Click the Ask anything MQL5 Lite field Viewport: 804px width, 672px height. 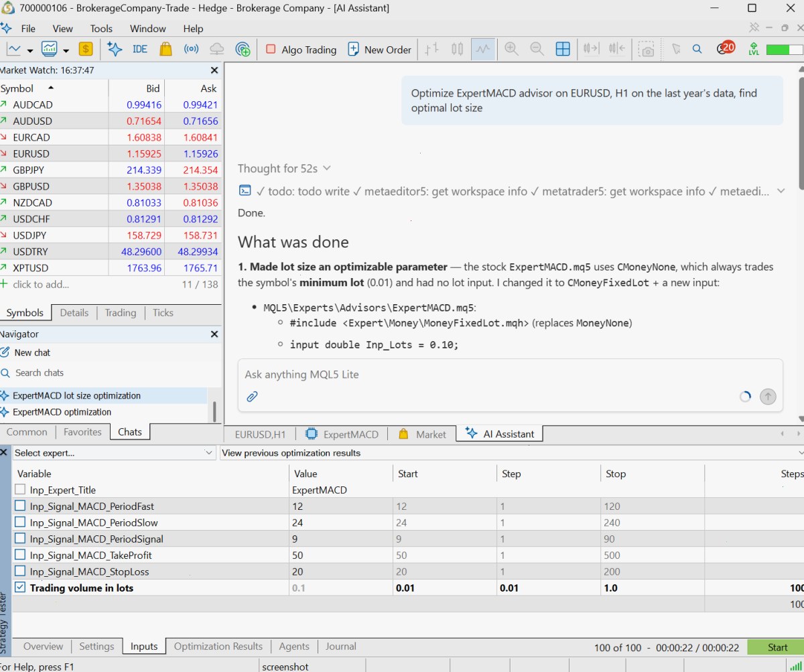click(x=510, y=375)
